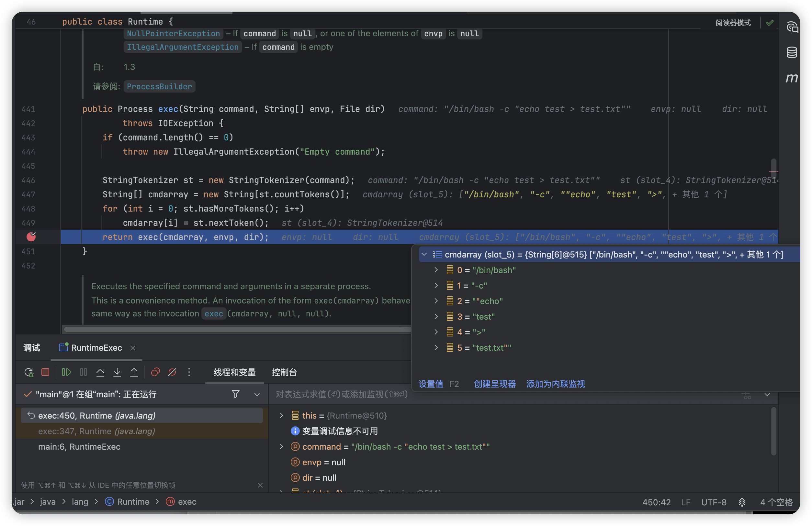812x526 pixels.
Task: Click the 4 个空格 indent indicator
Action: [776, 502]
